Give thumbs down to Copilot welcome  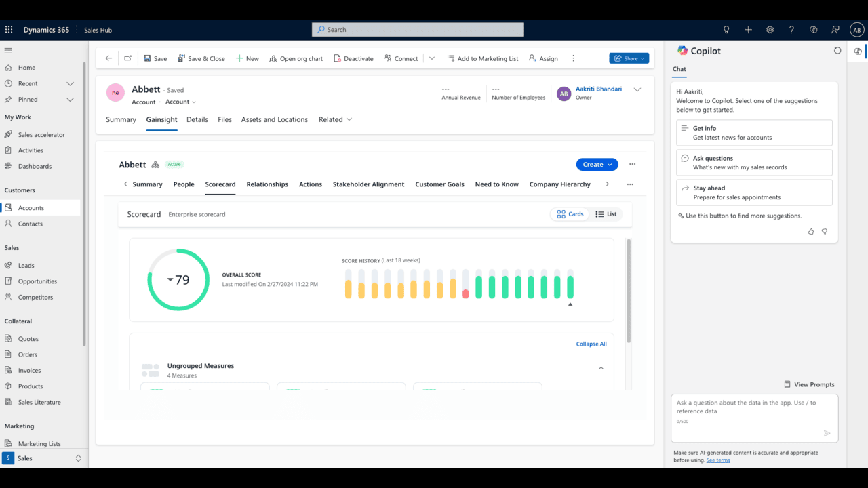[825, 232]
